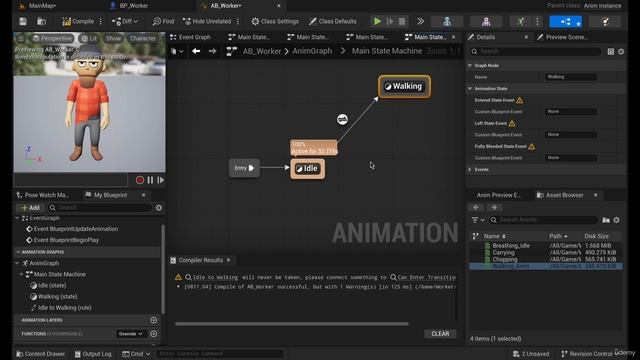The width and height of the screenshot is (640, 360).
Task: Click the Name field showing Walking
Action: [x=571, y=77]
